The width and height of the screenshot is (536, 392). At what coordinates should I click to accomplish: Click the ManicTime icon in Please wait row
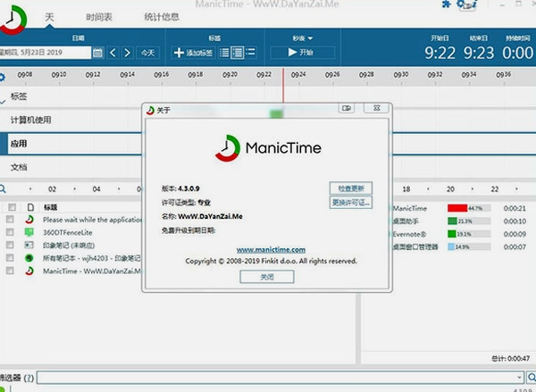click(29, 220)
